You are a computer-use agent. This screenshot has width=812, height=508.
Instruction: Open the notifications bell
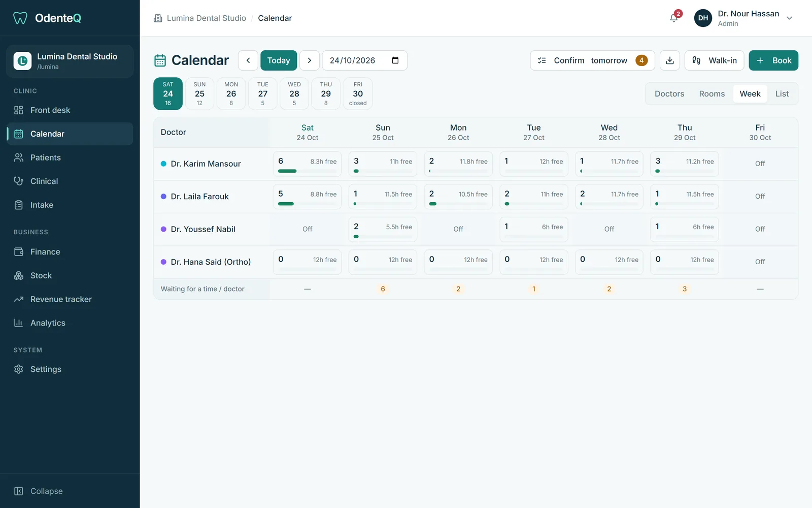coord(674,18)
